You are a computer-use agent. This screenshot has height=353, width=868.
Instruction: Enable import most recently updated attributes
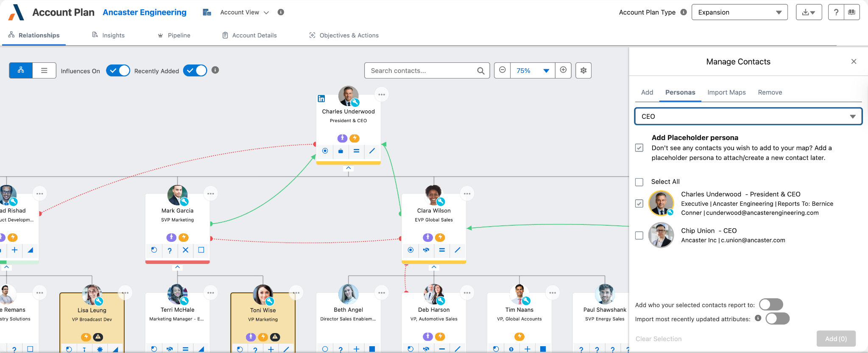click(x=778, y=319)
